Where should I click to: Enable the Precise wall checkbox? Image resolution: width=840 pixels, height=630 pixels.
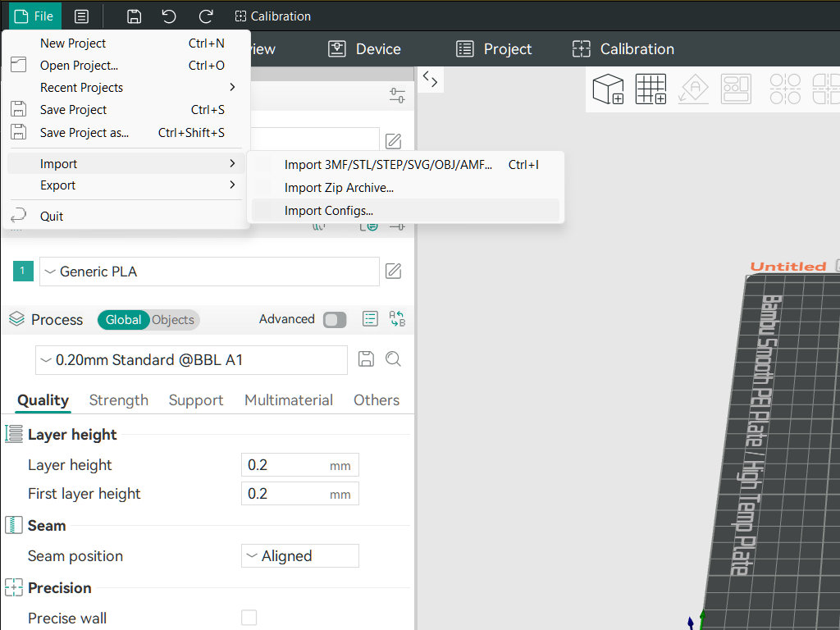249,618
